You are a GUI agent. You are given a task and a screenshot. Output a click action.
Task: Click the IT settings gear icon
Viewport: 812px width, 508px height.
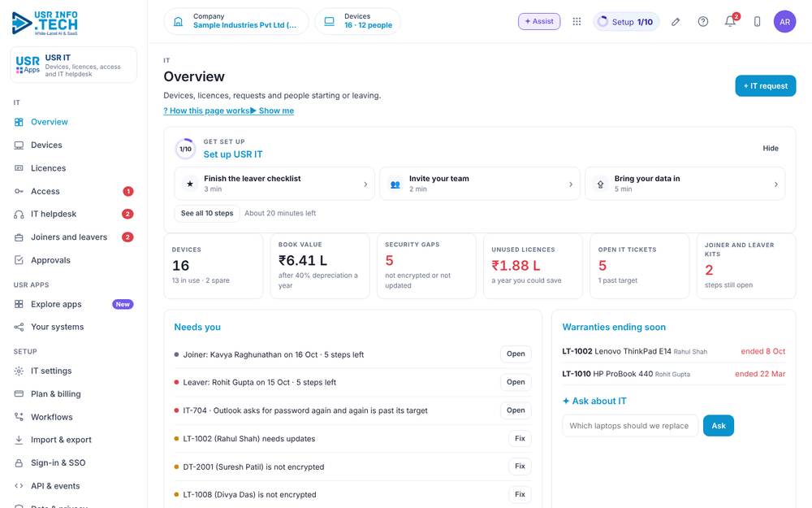click(x=19, y=371)
